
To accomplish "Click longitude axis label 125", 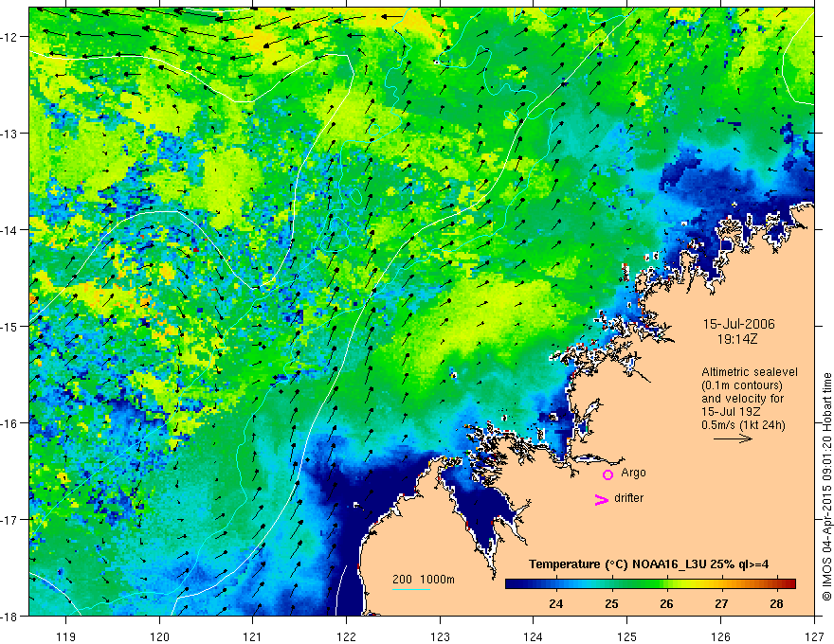I will click(627, 636).
